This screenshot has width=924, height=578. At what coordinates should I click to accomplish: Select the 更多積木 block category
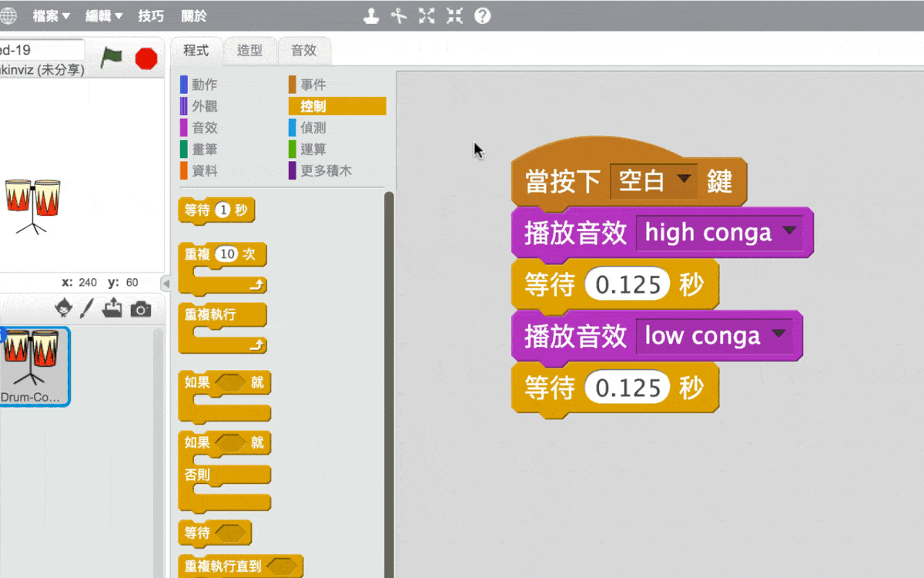pyautogui.click(x=326, y=171)
